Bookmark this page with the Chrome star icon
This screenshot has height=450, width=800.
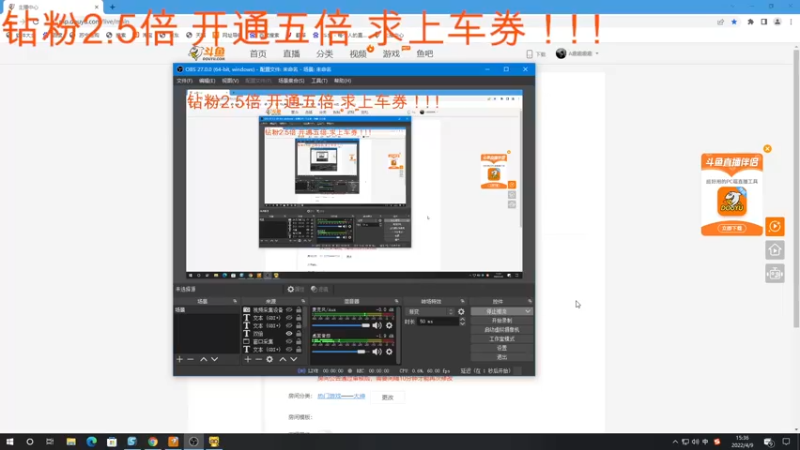coord(734,22)
